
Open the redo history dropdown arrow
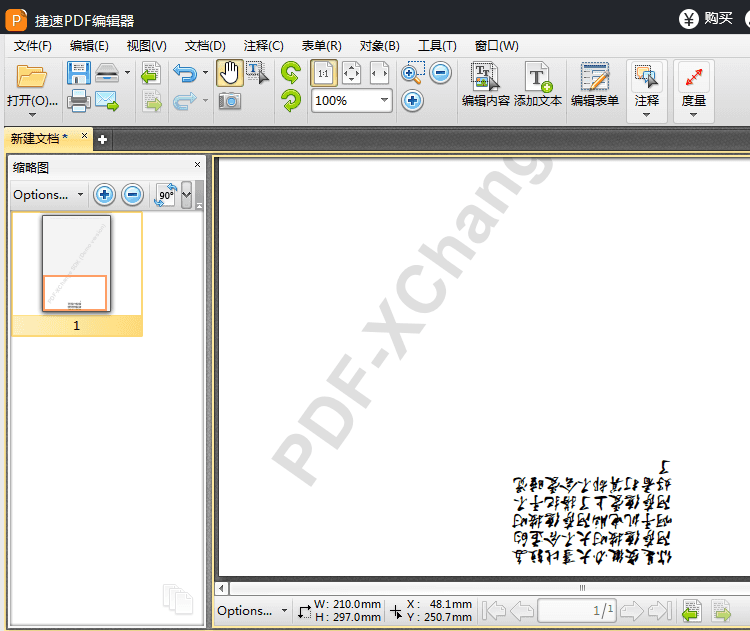pos(206,100)
